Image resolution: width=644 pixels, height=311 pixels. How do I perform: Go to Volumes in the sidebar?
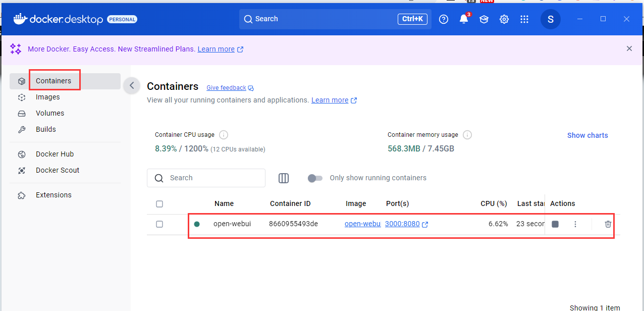[65, 113]
